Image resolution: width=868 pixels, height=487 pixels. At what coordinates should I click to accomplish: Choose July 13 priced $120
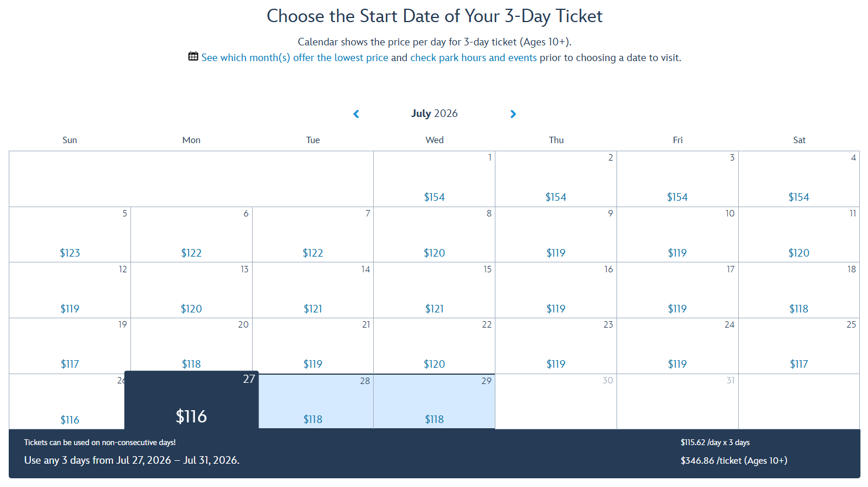click(x=192, y=290)
